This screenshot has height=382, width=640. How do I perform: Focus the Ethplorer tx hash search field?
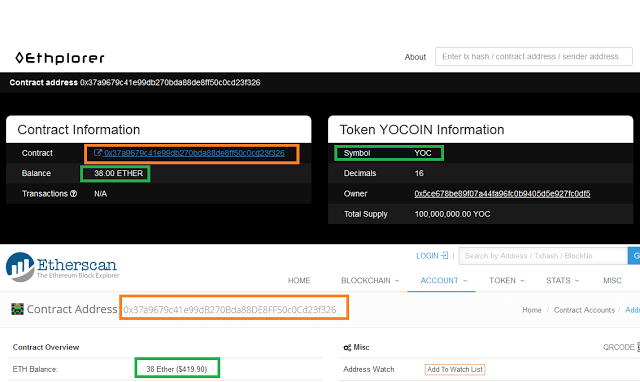pos(533,56)
